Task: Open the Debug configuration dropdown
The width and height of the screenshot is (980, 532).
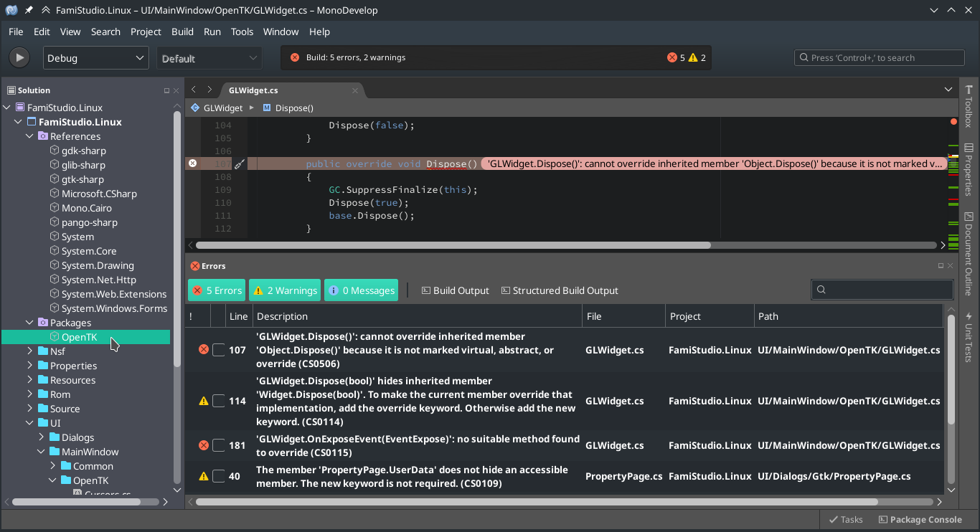Action: coord(95,58)
